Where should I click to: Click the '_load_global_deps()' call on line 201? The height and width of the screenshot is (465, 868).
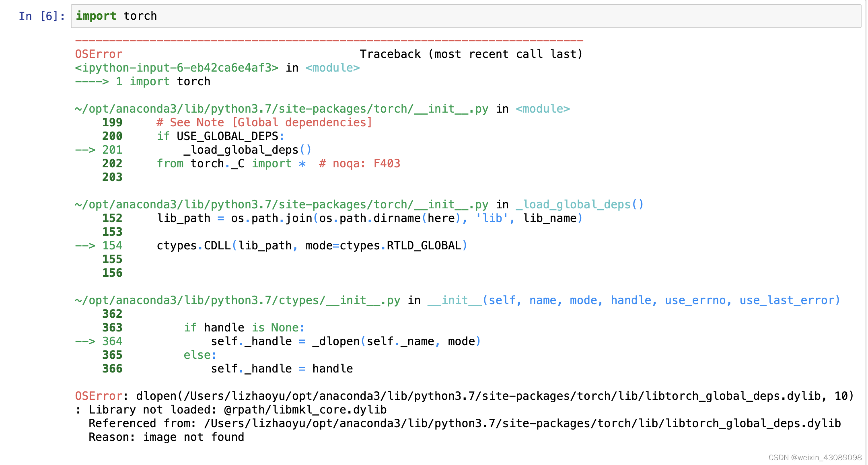coord(247,150)
